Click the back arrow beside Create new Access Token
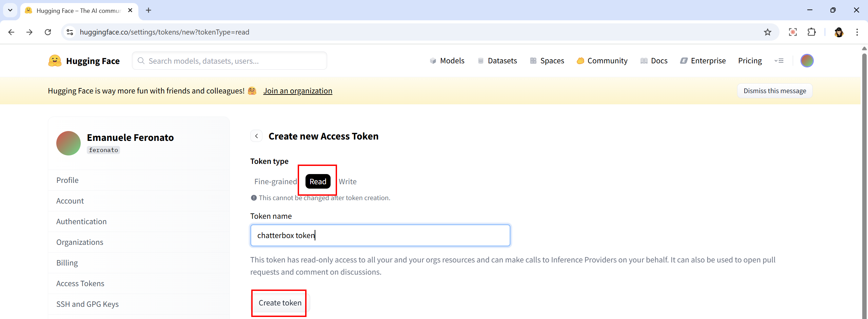The width and height of the screenshot is (868, 319). (x=256, y=136)
